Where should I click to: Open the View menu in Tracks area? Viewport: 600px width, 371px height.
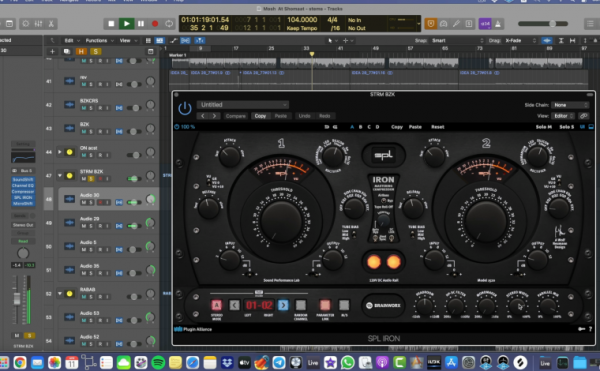pyautogui.click(x=127, y=40)
